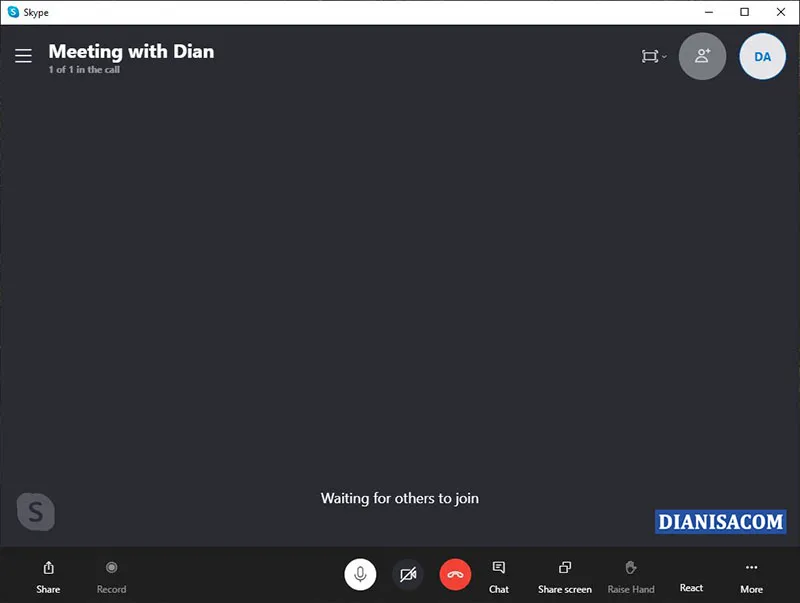Open the grid view layout picker
The image size is (800, 603).
(x=649, y=56)
